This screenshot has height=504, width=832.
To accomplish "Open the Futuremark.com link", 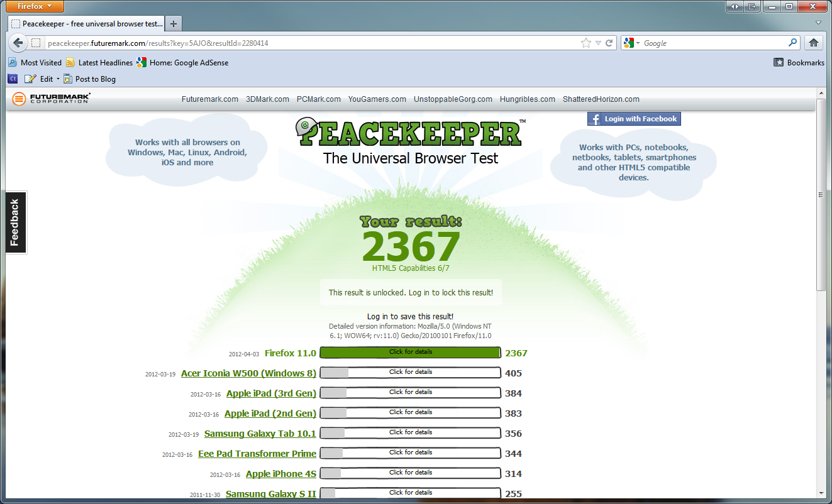I will (210, 99).
